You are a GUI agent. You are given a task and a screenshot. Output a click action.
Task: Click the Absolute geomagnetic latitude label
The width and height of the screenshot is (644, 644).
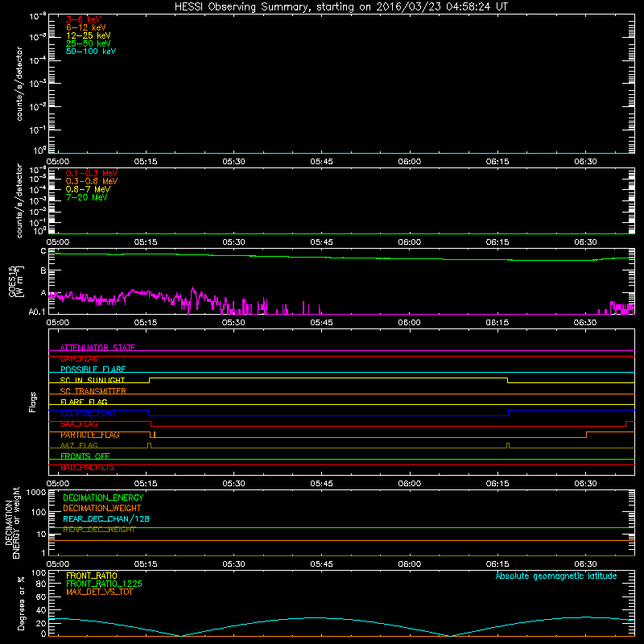556,576
